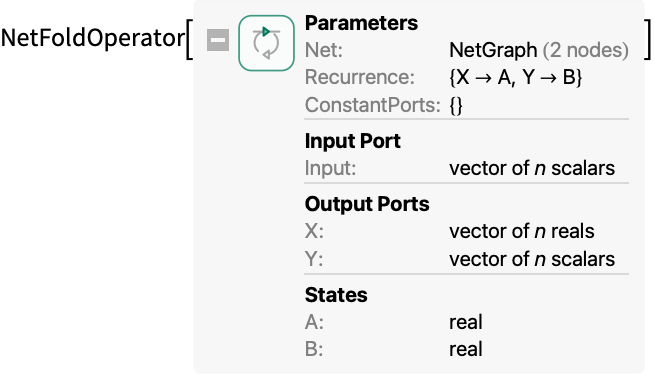Image resolution: width=655 pixels, height=375 pixels.
Task: Click the X output port value
Action: [522, 231]
